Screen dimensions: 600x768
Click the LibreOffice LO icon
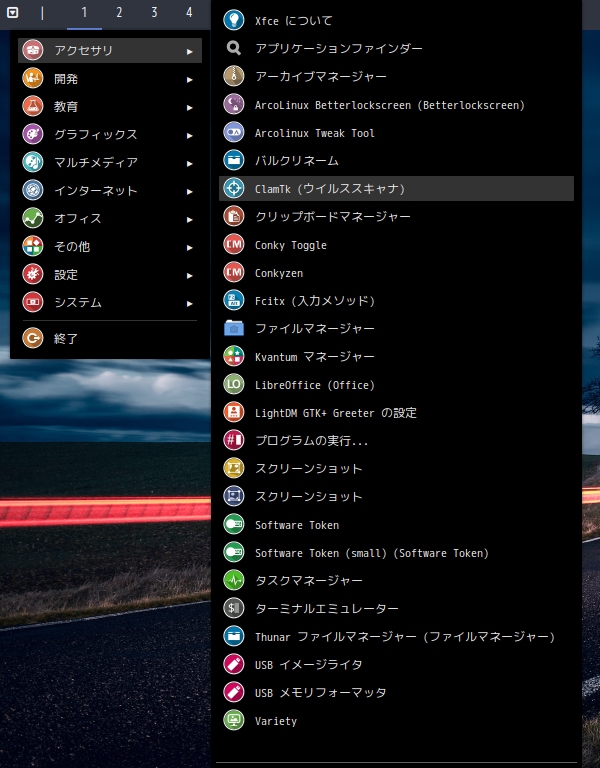pyautogui.click(x=234, y=384)
